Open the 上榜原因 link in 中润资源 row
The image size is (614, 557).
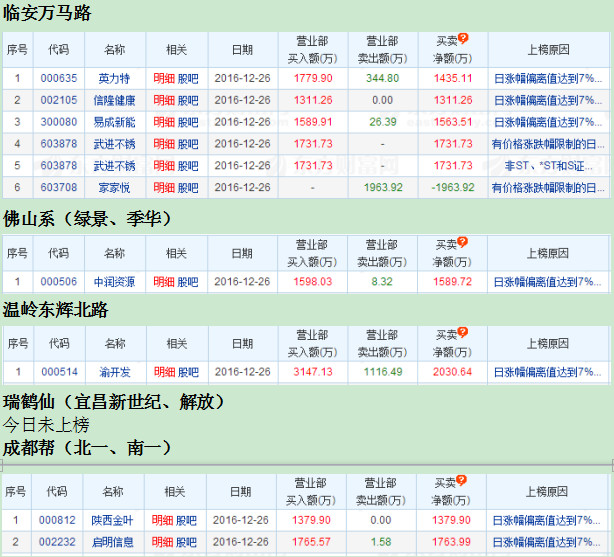[547, 282]
